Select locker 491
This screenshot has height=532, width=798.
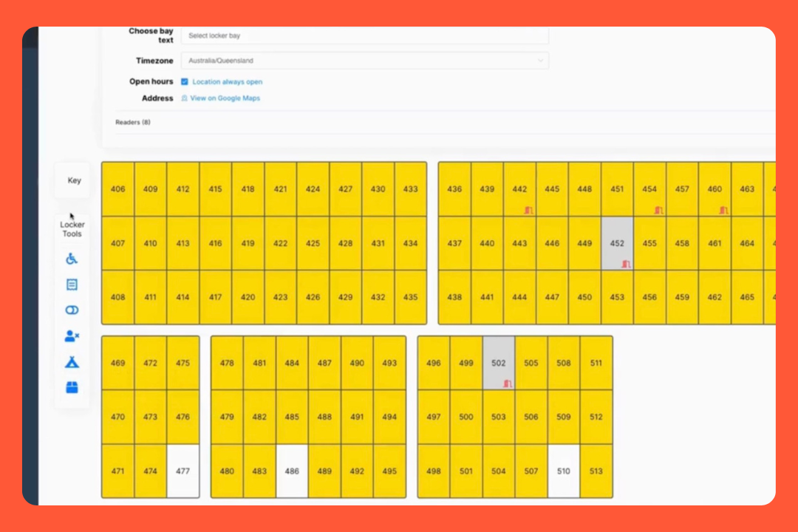(358, 417)
